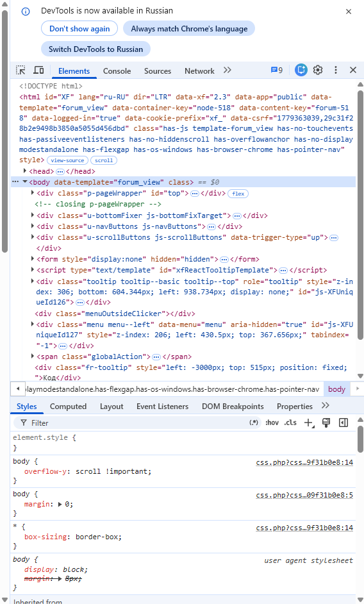364x604 pixels.
Task: Expand the u-scrollButtons div
Action: click(x=33, y=237)
